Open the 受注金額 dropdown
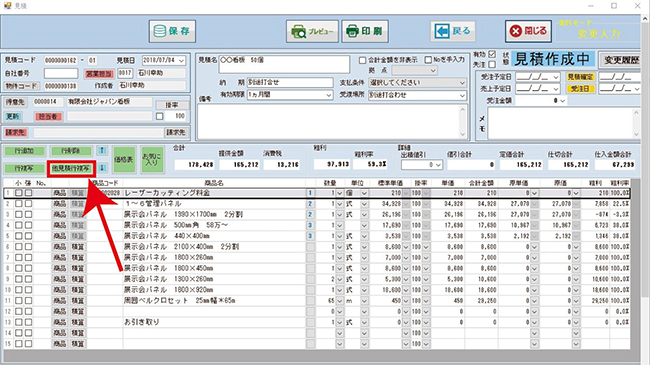This screenshot has width=650, height=365. [563, 101]
